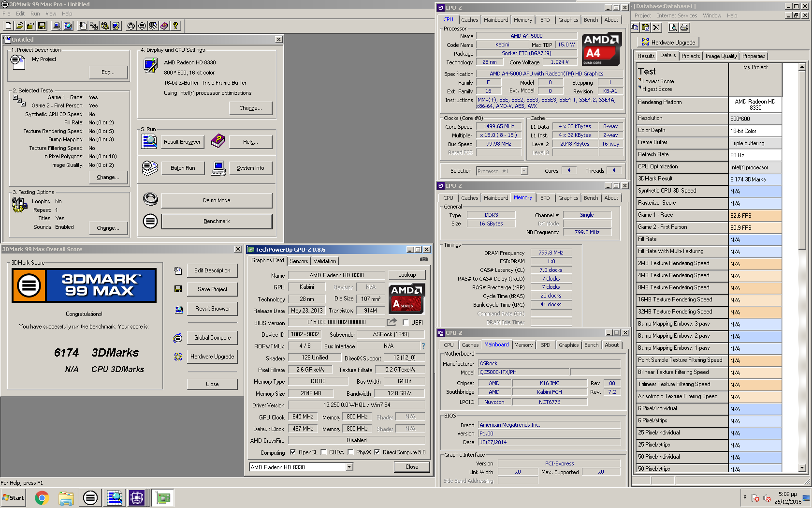Click the Lookup button in GPU-Z
Viewport: 812px width, 508px height.
[x=407, y=275]
